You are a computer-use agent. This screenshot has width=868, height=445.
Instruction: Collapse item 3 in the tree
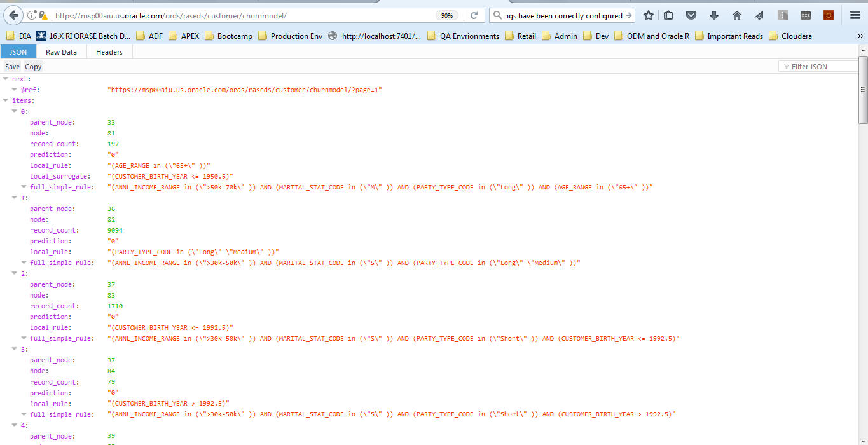coord(15,349)
